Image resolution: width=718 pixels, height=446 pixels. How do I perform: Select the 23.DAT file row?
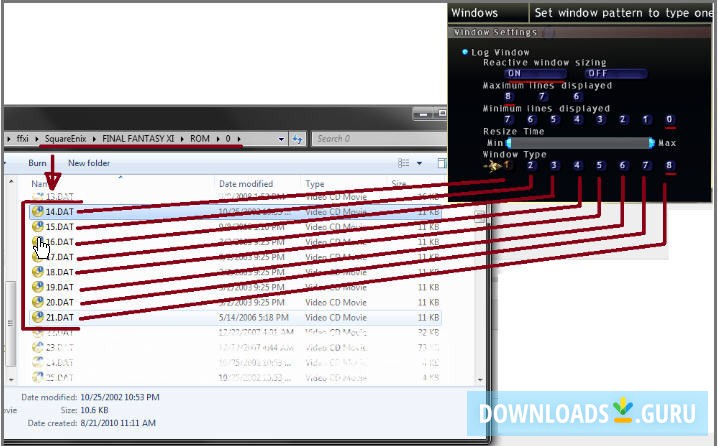tap(235, 348)
